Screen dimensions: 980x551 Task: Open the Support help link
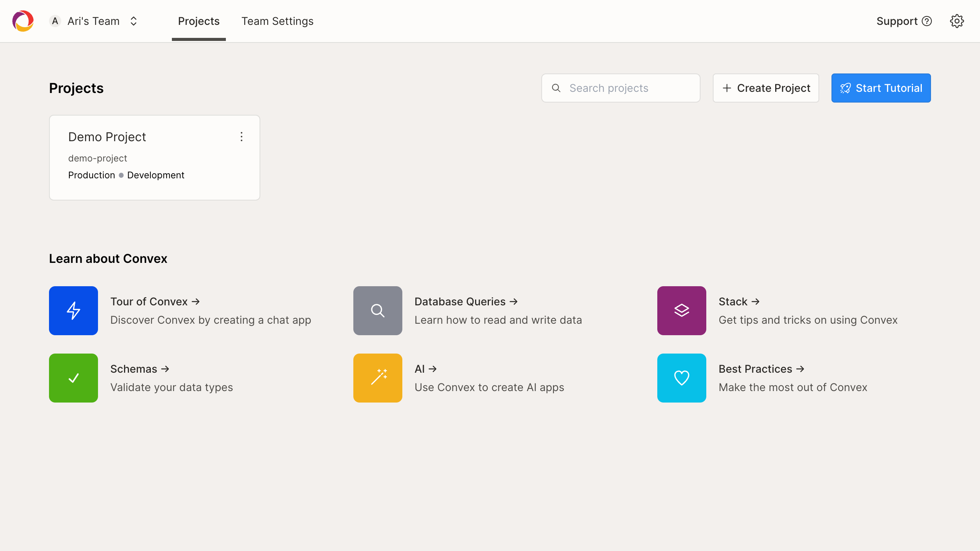pos(904,21)
